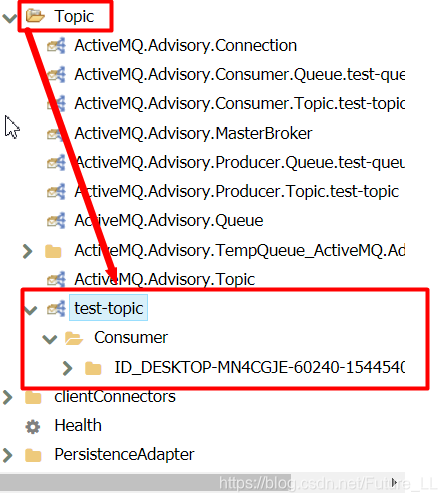
Task: Collapse the Topic folder node
Action: [x=9, y=17]
